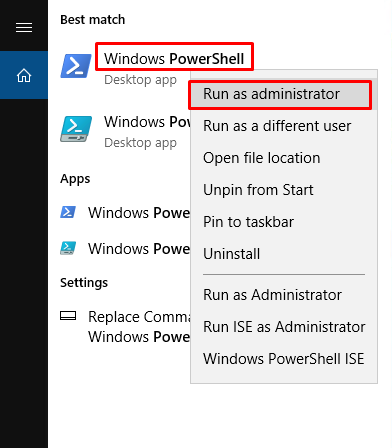392x448 pixels.
Task: Choose Run ISE as Administrator
Action: pos(284,327)
